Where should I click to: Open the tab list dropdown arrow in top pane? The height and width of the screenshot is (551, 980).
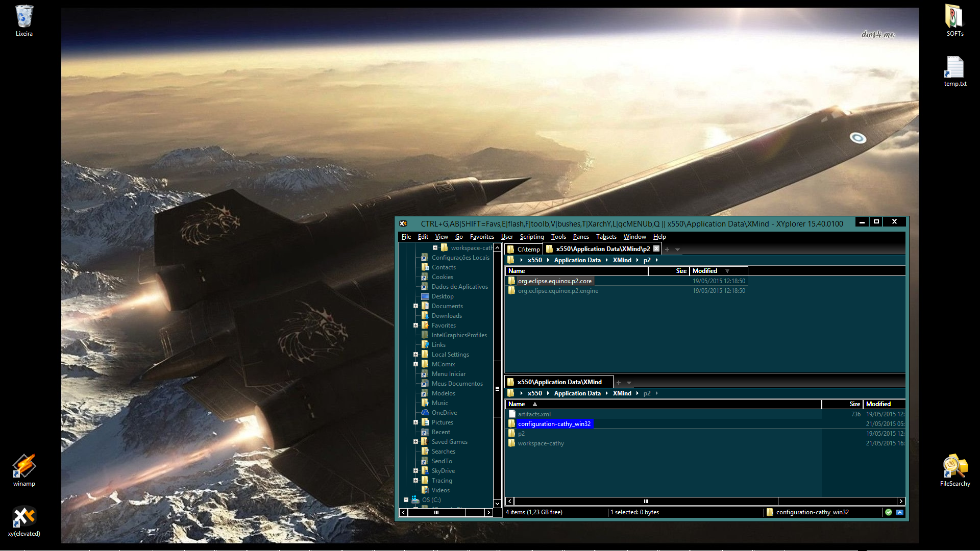coord(678,249)
